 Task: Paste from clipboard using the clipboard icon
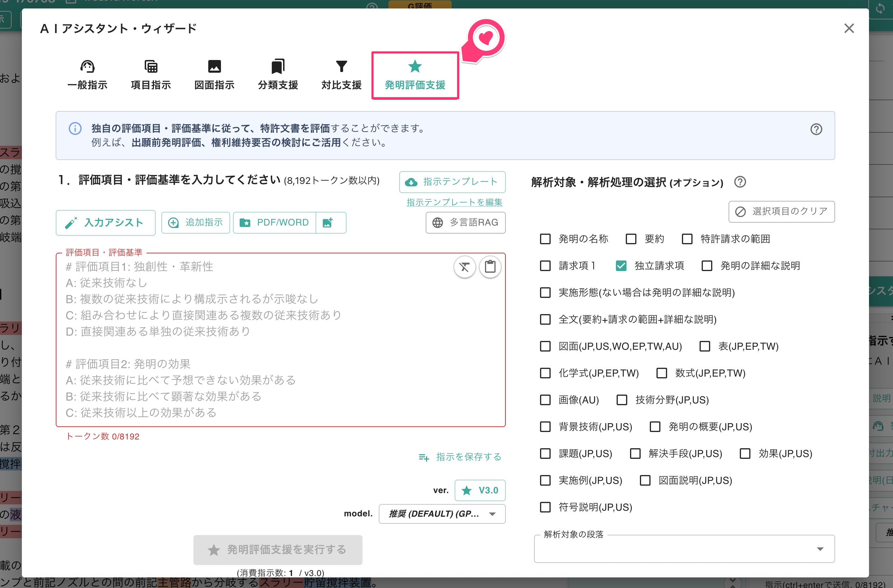coord(490,267)
